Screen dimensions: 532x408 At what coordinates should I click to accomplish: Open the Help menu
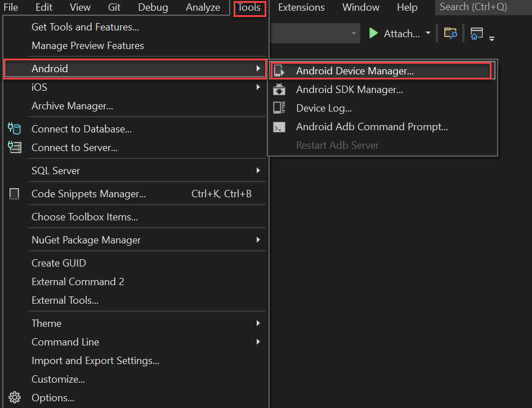tap(407, 7)
